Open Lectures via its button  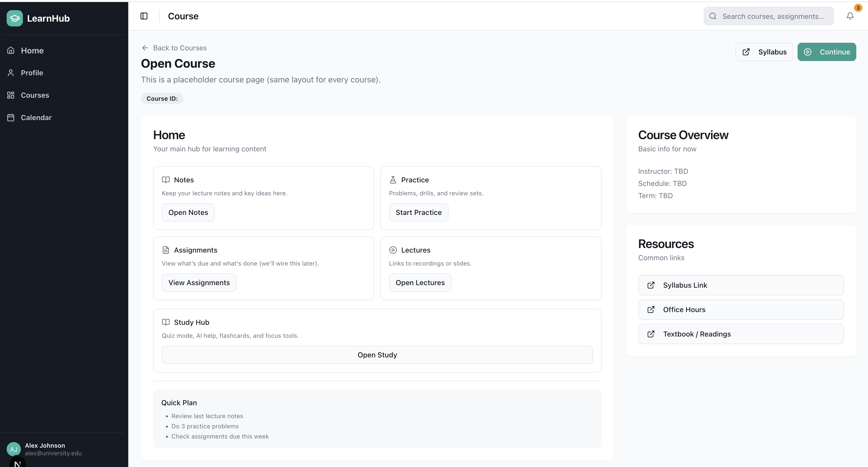(420, 283)
